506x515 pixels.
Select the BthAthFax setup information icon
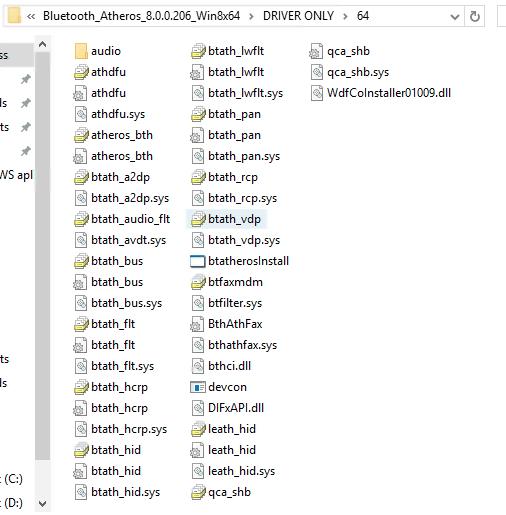pyautogui.click(x=197, y=324)
